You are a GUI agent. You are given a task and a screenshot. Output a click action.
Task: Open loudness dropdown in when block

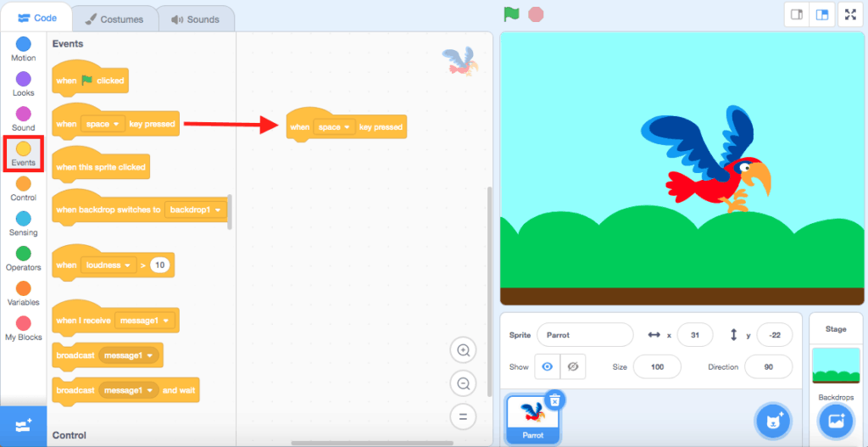108,265
